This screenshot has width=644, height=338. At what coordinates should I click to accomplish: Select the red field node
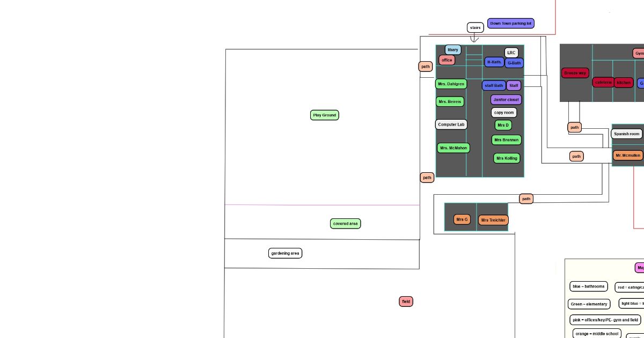click(406, 302)
